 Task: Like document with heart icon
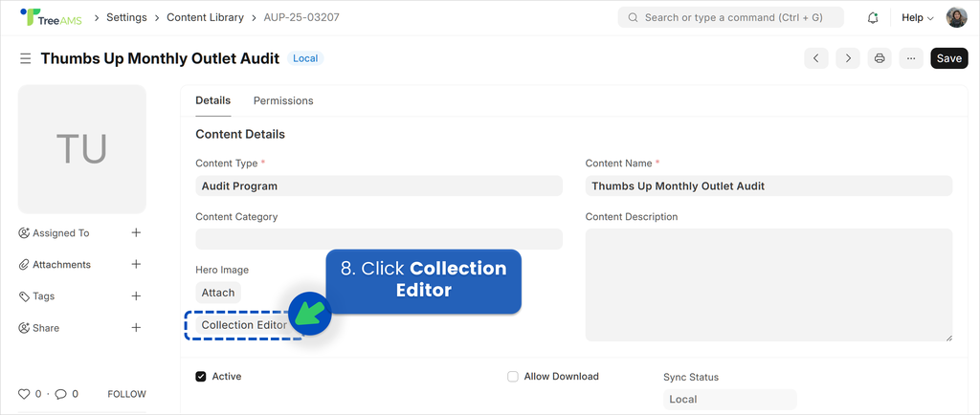click(24, 394)
